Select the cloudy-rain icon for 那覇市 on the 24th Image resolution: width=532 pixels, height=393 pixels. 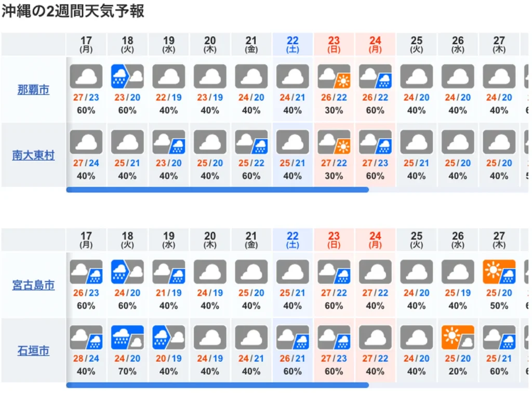375,76
